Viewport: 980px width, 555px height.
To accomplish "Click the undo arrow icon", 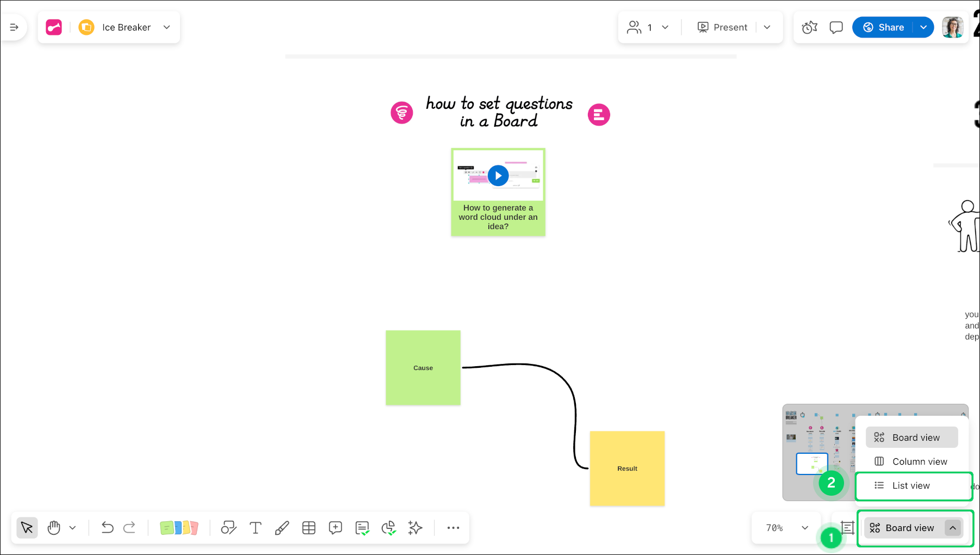I will tap(107, 527).
